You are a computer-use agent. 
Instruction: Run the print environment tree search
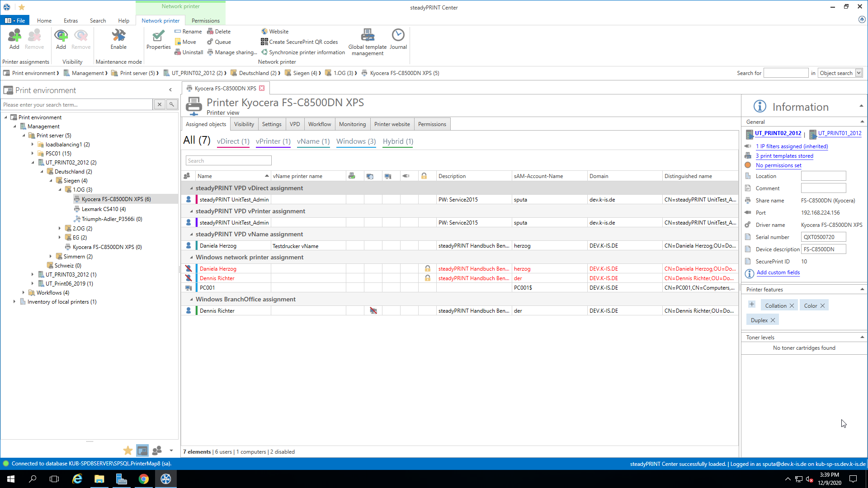172,105
